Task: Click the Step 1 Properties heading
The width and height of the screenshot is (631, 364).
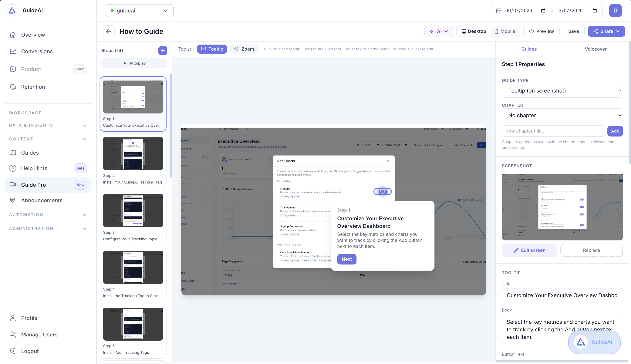Action: click(x=523, y=64)
